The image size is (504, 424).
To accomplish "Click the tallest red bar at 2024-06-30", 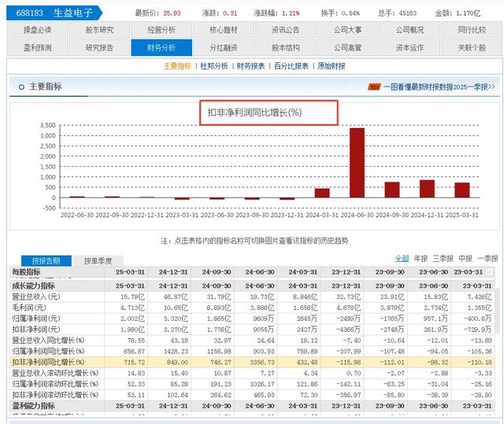I will (357, 162).
